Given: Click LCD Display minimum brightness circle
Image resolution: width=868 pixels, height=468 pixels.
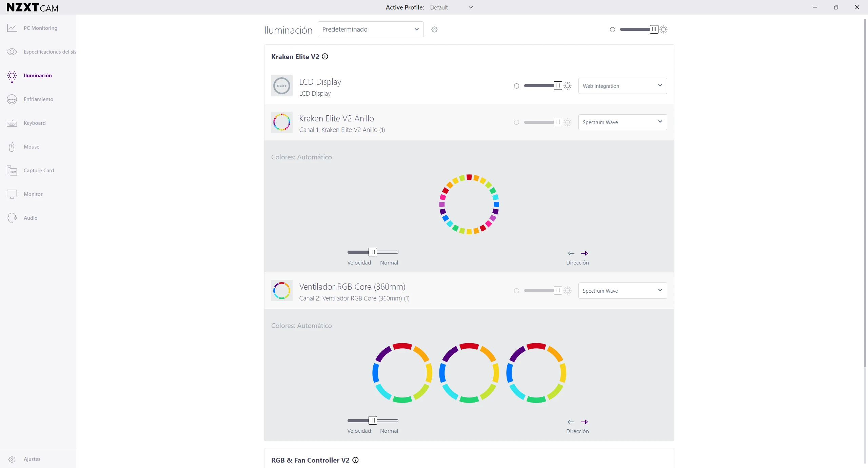Looking at the screenshot, I should 516,86.
